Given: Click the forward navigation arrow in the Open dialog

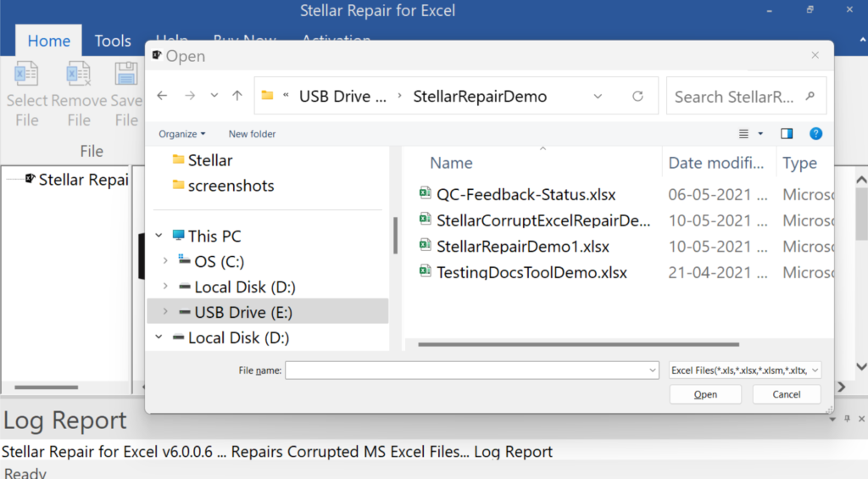Looking at the screenshot, I should click(190, 96).
